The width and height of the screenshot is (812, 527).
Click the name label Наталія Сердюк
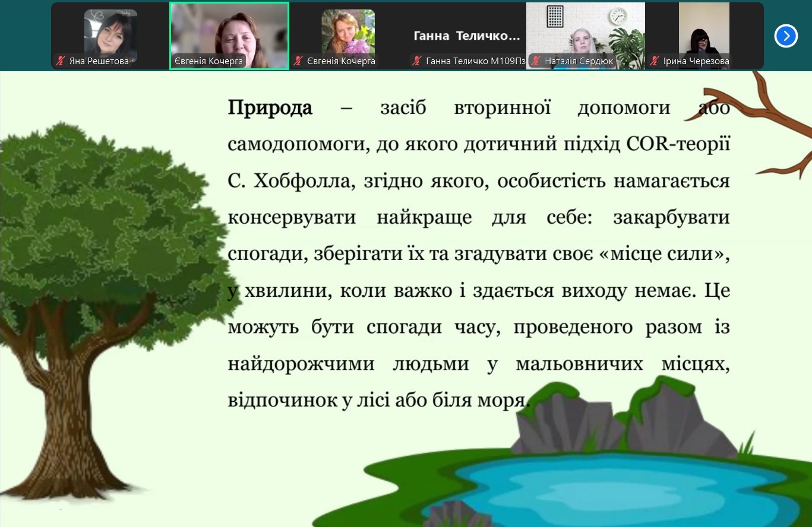point(579,61)
